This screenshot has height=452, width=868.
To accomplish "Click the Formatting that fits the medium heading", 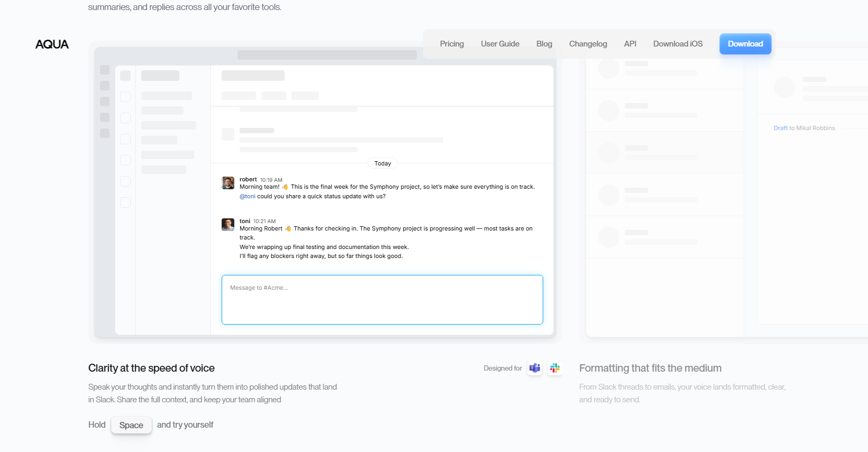I will [650, 368].
